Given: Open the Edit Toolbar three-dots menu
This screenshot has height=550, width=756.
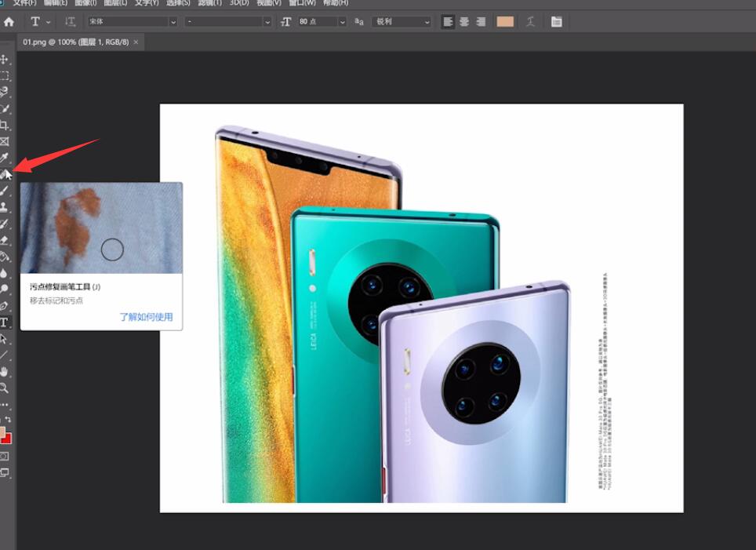Looking at the screenshot, I should click(x=5, y=404).
